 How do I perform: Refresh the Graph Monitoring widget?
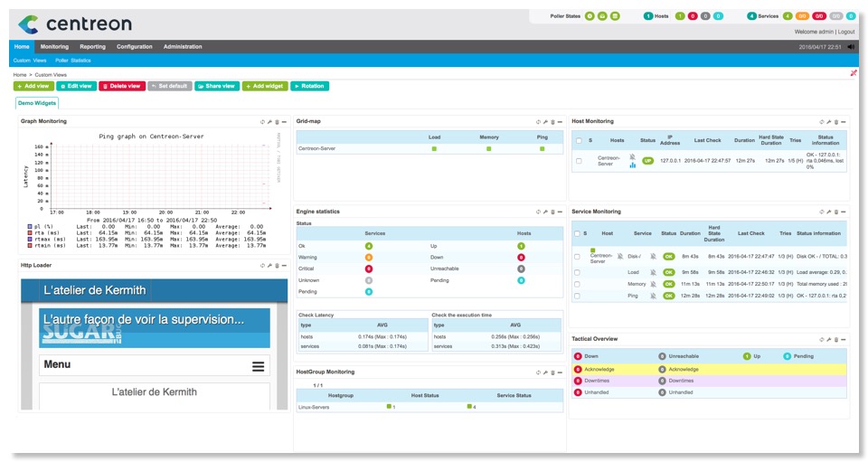click(262, 121)
